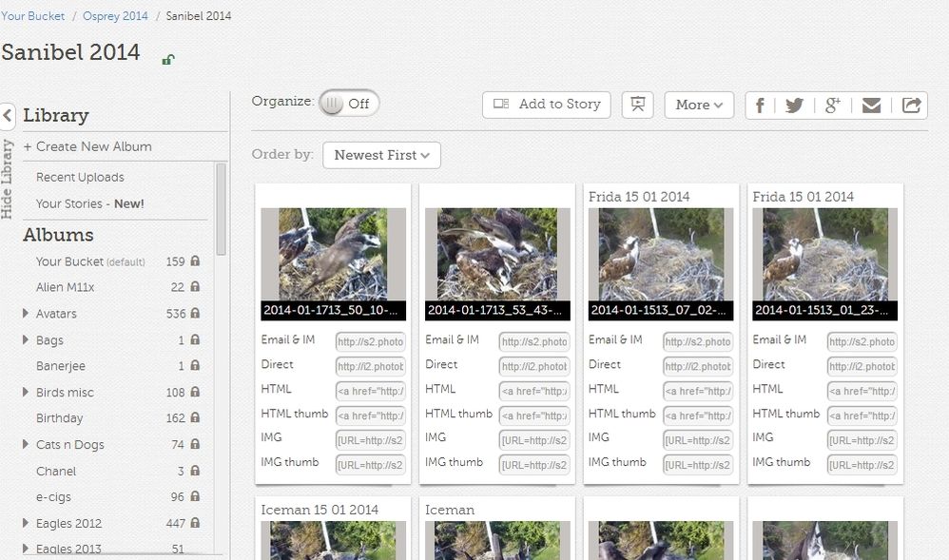The image size is (949, 560).
Task: Select the e-cigs album
Action: (x=53, y=497)
